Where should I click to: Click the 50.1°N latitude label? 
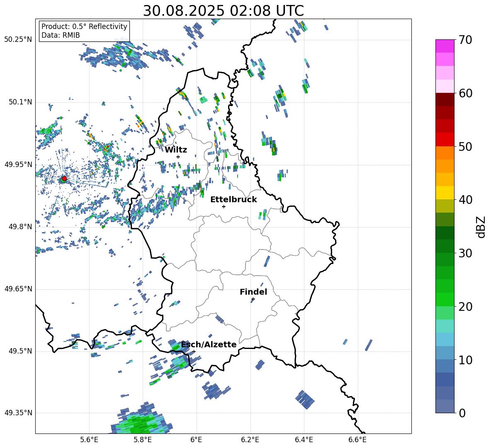point(20,102)
